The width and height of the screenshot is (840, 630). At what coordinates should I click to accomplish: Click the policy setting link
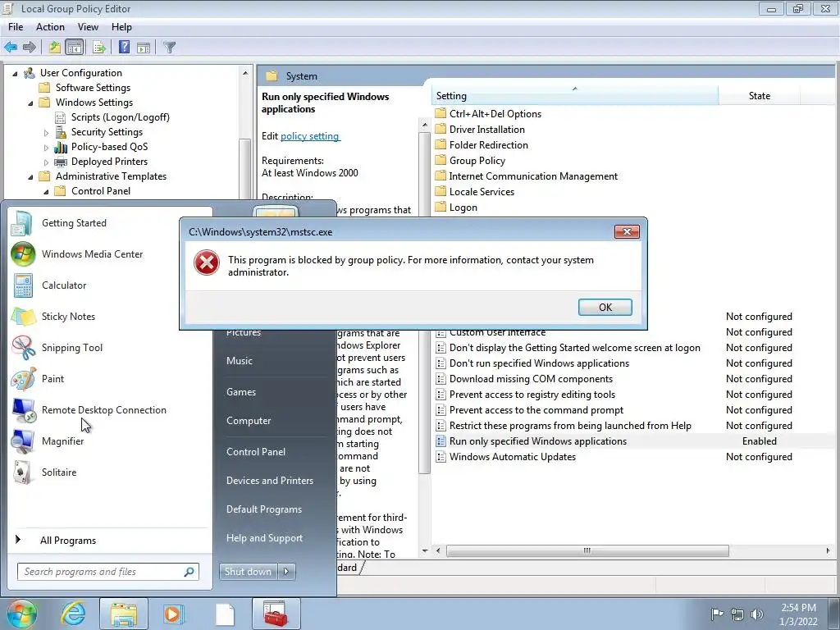[x=309, y=136]
